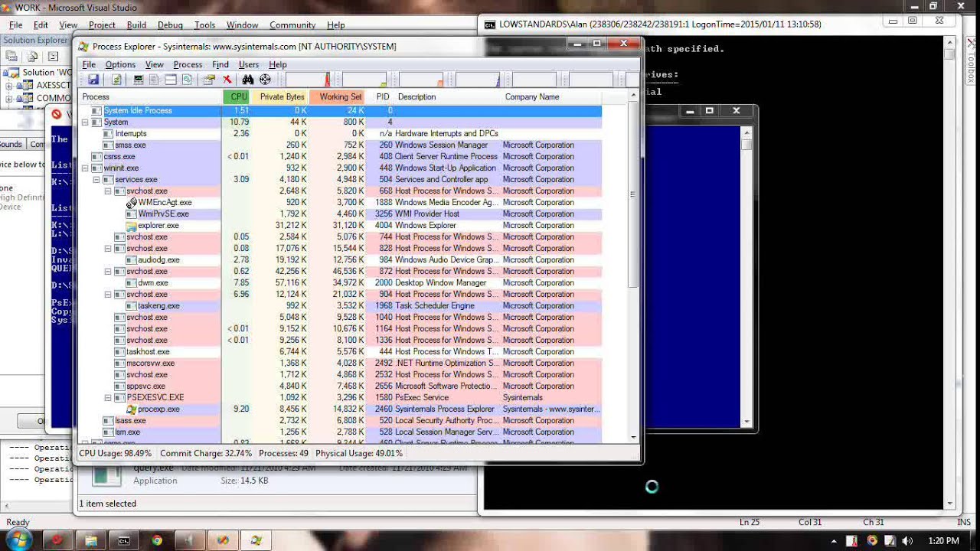Click the Properties toolbar icon
The width and height of the screenshot is (980, 551).
click(x=209, y=80)
